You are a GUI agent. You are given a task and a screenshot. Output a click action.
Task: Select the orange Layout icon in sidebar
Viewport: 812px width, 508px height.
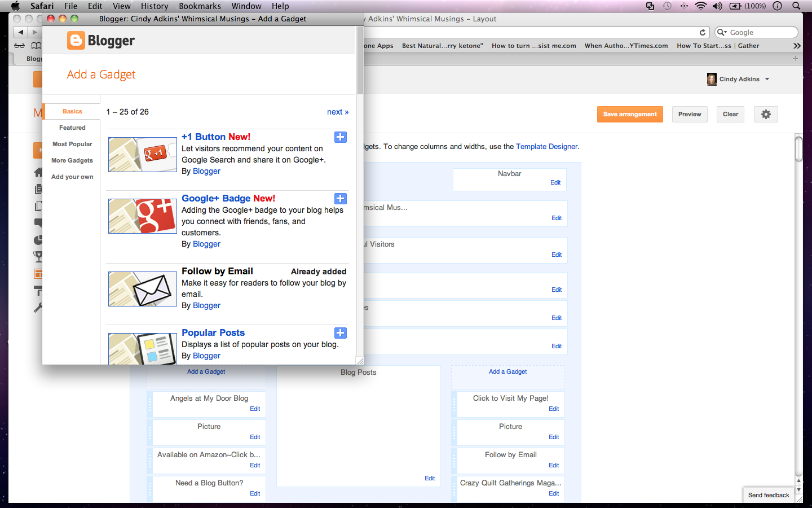tap(38, 273)
